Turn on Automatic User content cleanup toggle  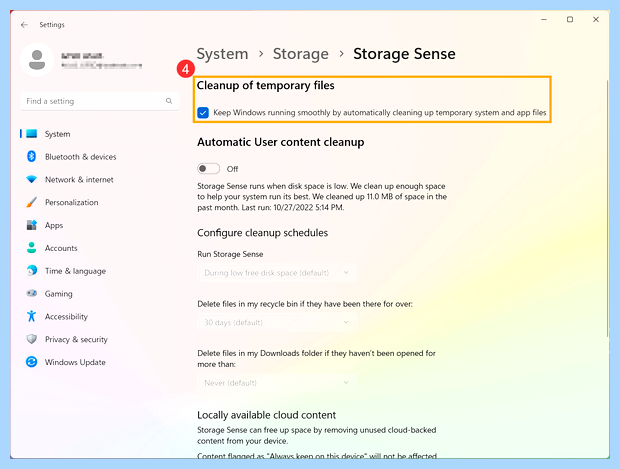click(x=208, y=169)
